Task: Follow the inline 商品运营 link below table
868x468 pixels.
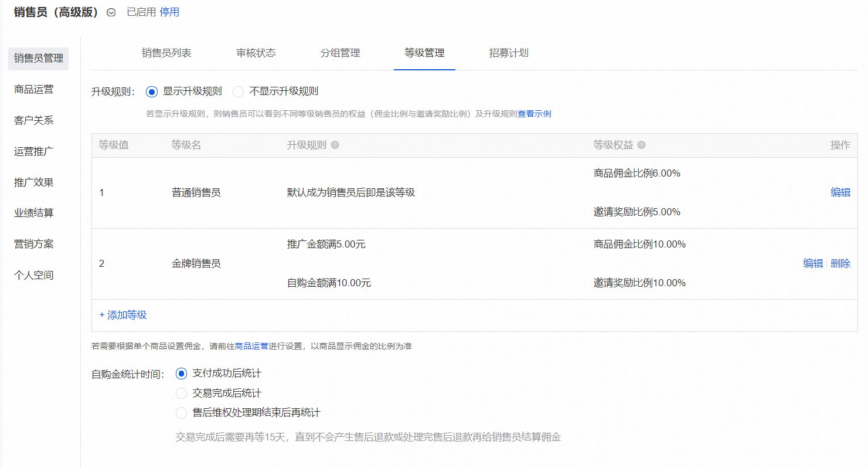Action: (251, 346)
